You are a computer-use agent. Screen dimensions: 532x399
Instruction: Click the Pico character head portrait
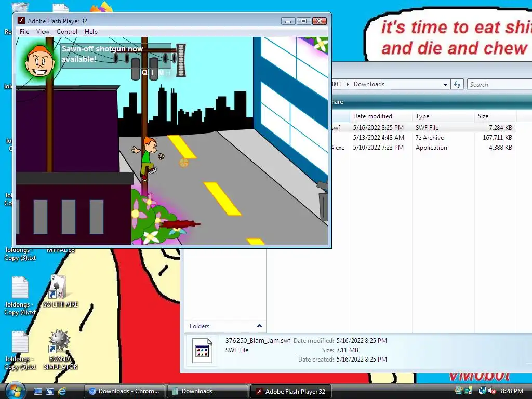click(40, 62)
